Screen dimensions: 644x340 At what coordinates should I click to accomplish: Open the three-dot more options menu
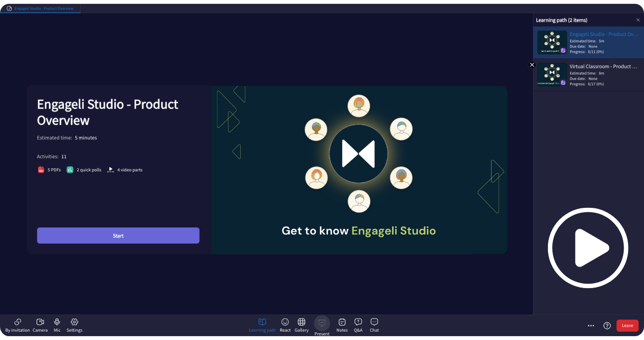point(591,325)
